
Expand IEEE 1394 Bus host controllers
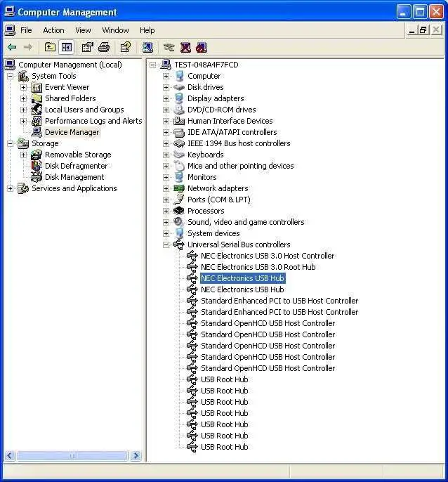click(166, 143)
